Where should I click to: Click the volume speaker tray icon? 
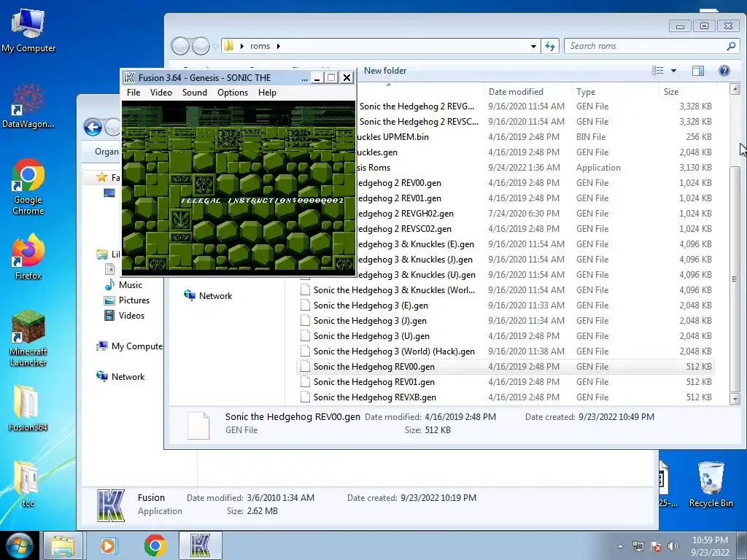tap(673, 546)
